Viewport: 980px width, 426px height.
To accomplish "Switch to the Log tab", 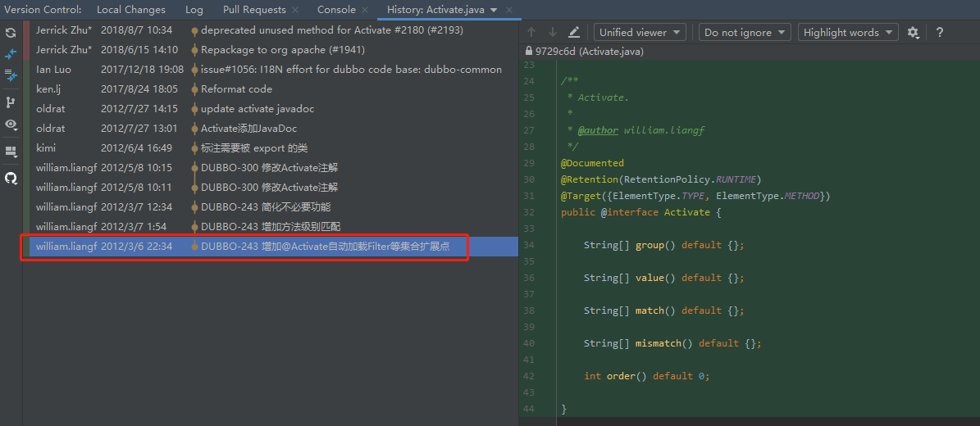I will pyautogui.click(x=194, y=10).
